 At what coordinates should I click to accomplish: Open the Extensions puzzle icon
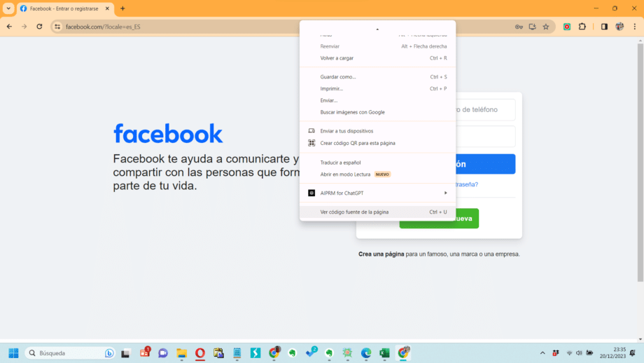tap(582, 27)
